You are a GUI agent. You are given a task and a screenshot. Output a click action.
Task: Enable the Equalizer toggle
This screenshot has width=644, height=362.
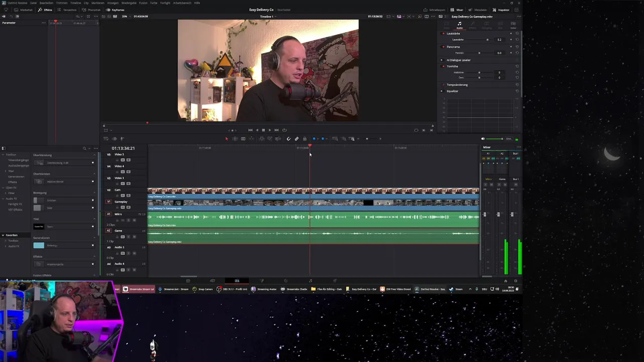click(x=443, y=91)
